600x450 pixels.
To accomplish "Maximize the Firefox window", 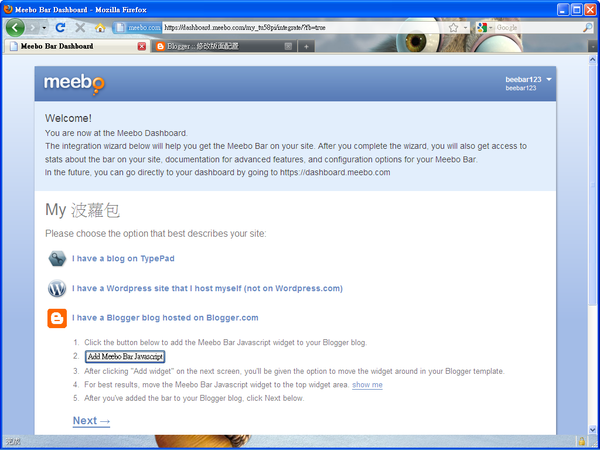I will coord(577,10).
